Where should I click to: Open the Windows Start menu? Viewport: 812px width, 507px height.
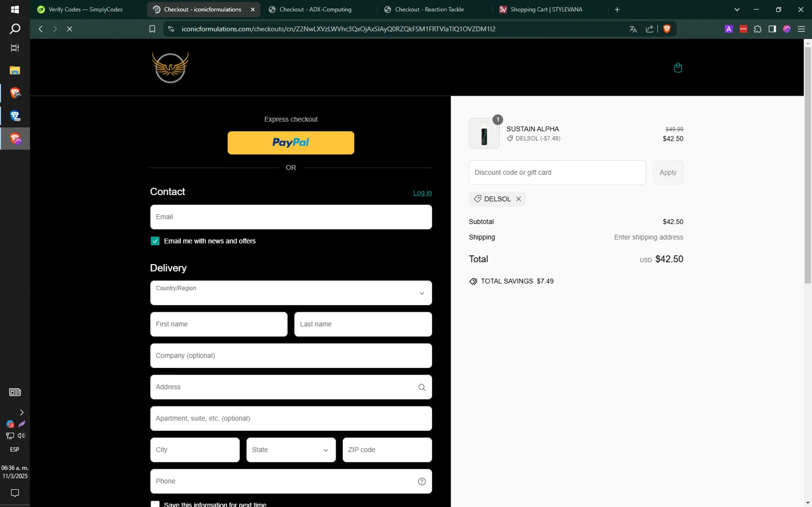15,10
